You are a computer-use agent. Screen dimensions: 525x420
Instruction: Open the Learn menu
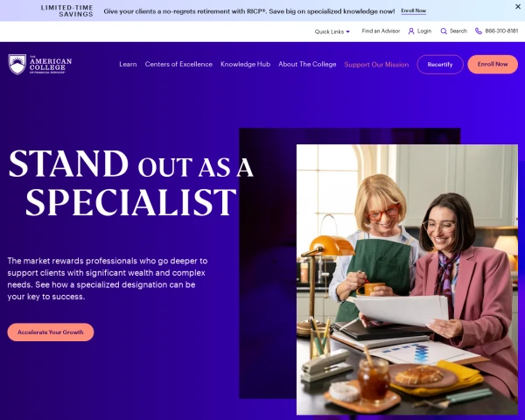(128, 64)
